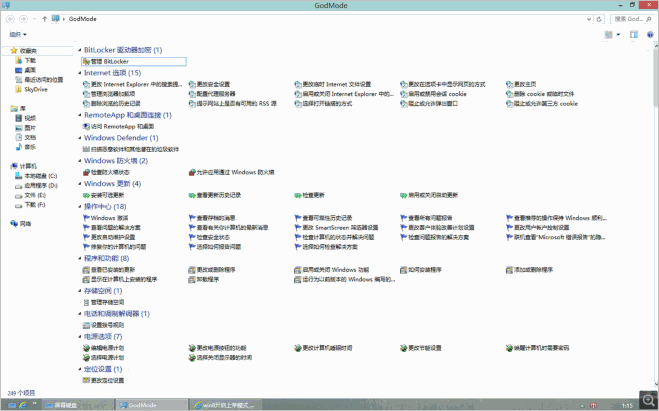Open 允许应用通过 Windows 防火墙
Viewport: 659px width, 411px height.
pyautogui.click(x=232, y=172)
